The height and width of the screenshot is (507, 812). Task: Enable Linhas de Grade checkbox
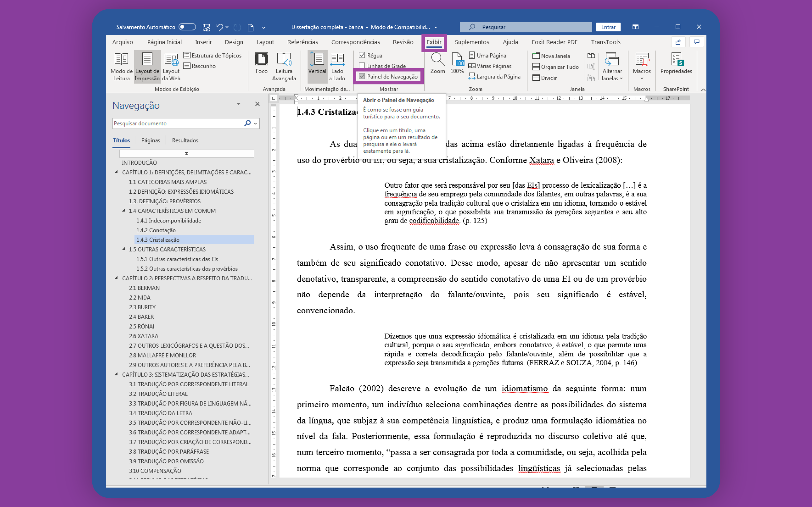click(x=362, y=66)
